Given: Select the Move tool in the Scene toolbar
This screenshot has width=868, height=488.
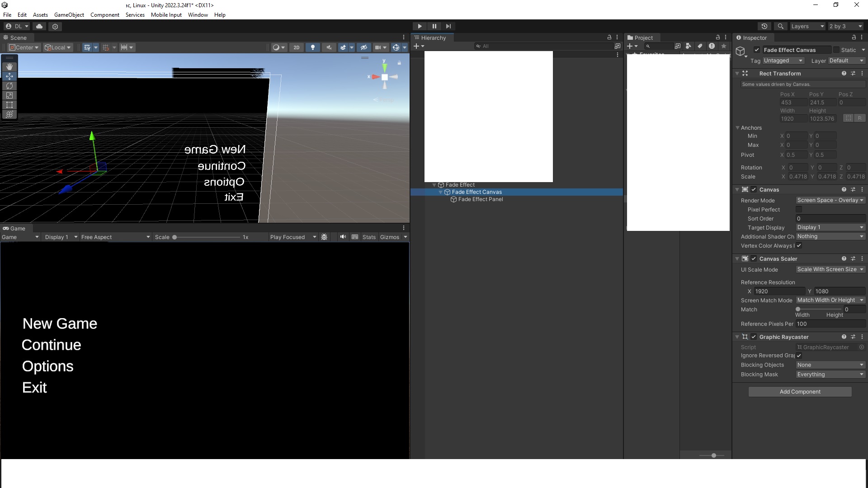Looking at the screenshot, I should (9, 76).
